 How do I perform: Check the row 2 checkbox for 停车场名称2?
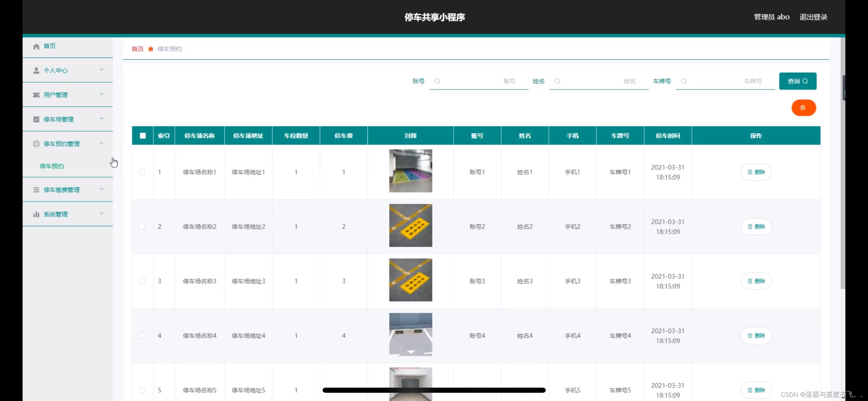(142, 227)
